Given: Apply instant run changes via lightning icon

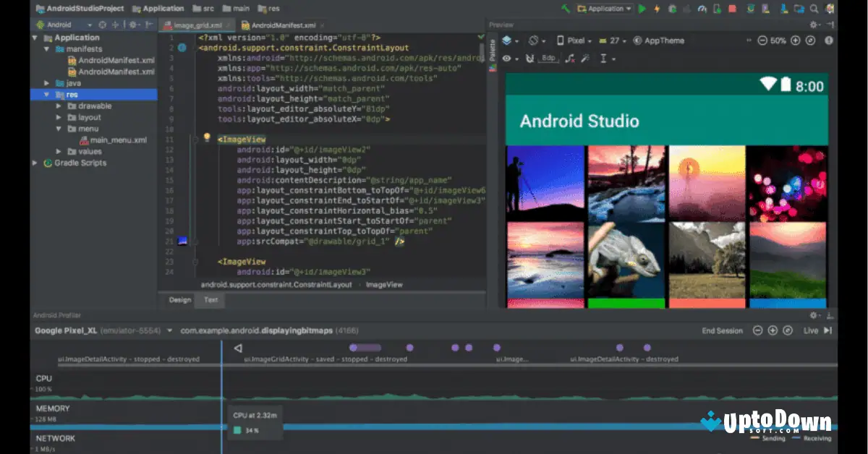Looking at the screenshot, I should 657,9.
